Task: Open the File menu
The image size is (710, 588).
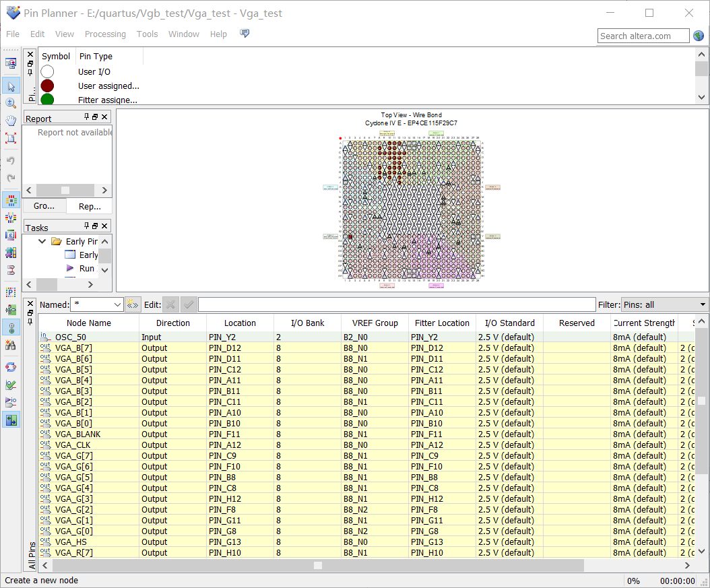Action: 13,34
